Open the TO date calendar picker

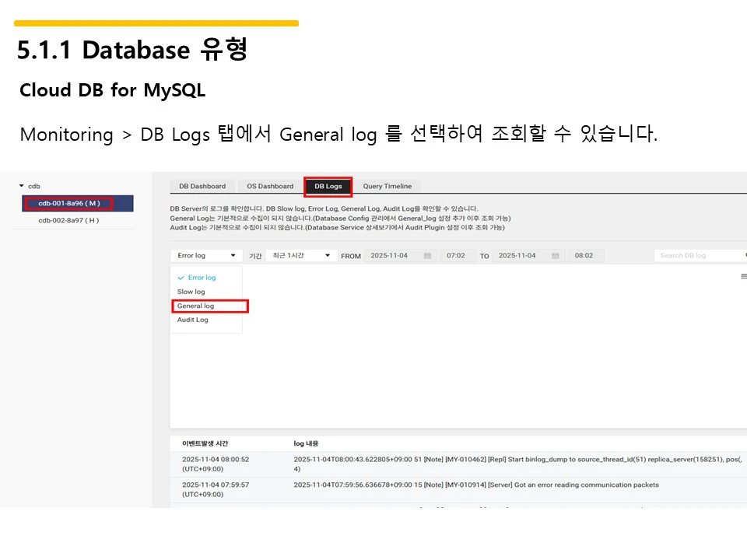[555, 255]
